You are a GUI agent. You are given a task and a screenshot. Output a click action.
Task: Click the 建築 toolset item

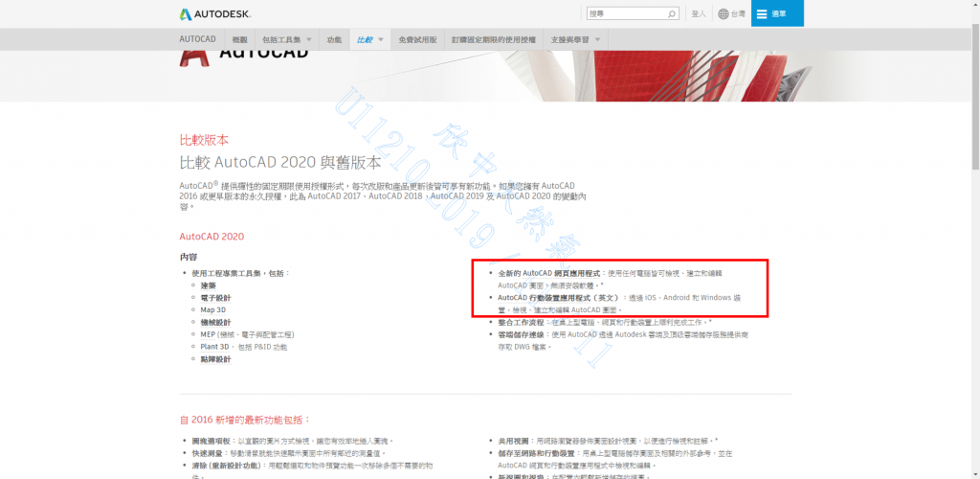tap(208, 285)
